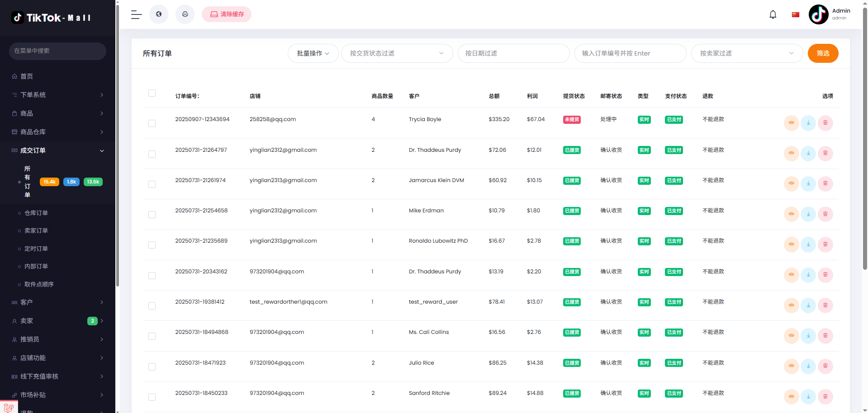Select checkbox for order 20250731-21254658
868x413 pixels.
coord(152,215)
